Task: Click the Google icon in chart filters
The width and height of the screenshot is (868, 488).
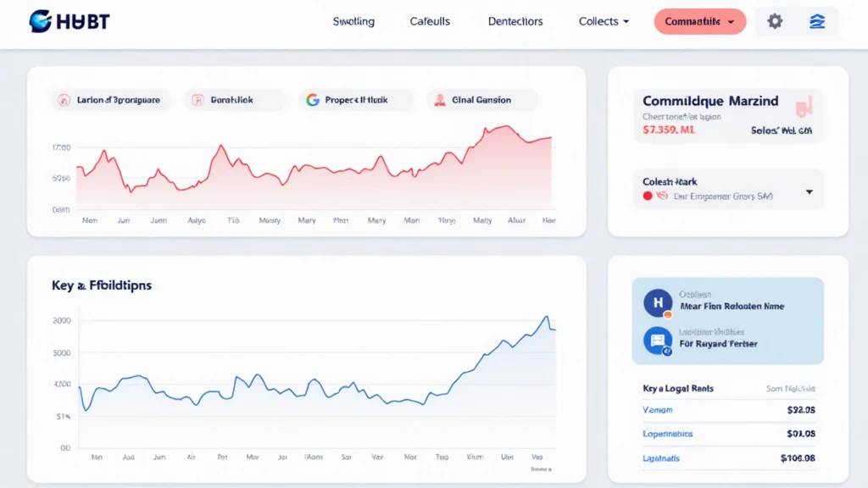Action: coord(313,100)
